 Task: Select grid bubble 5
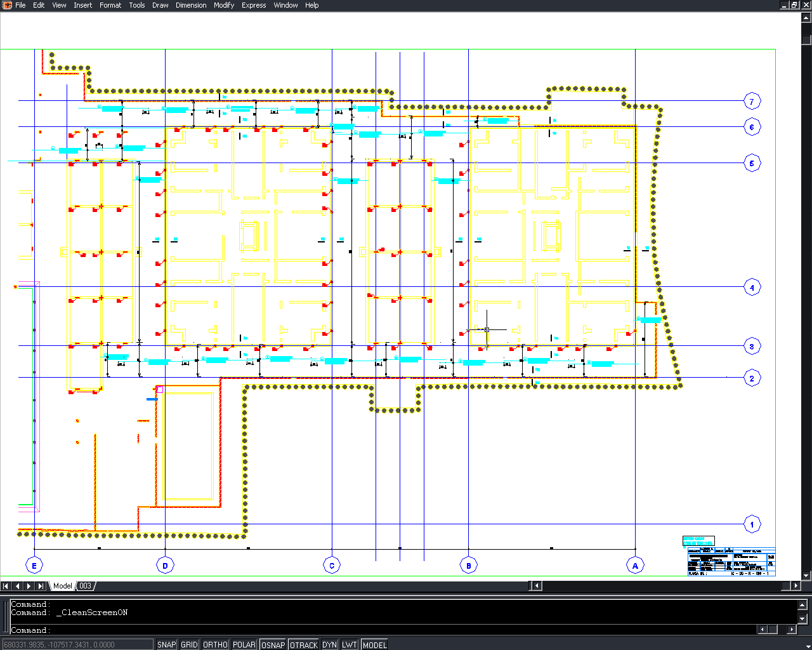coord(752,163)
